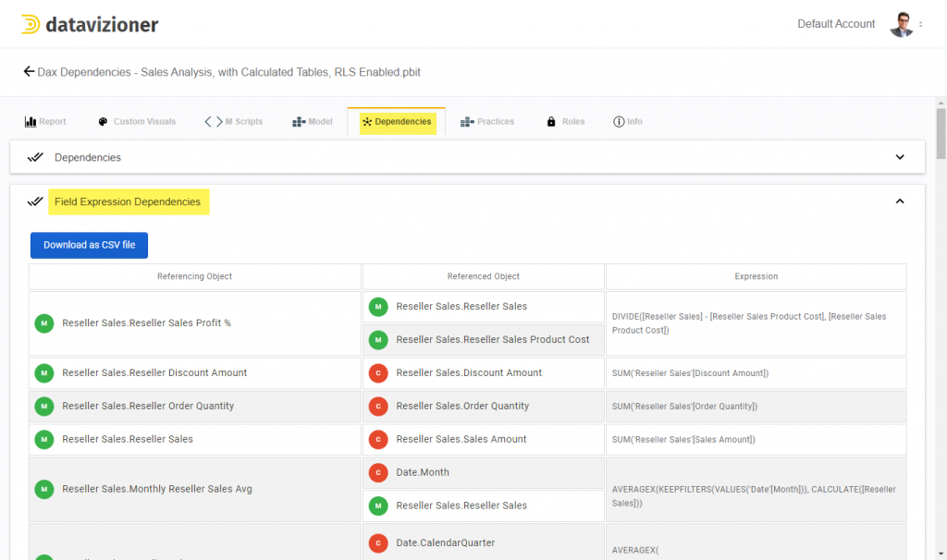Click the scrollbar down arrow

[x=941, y=554]
